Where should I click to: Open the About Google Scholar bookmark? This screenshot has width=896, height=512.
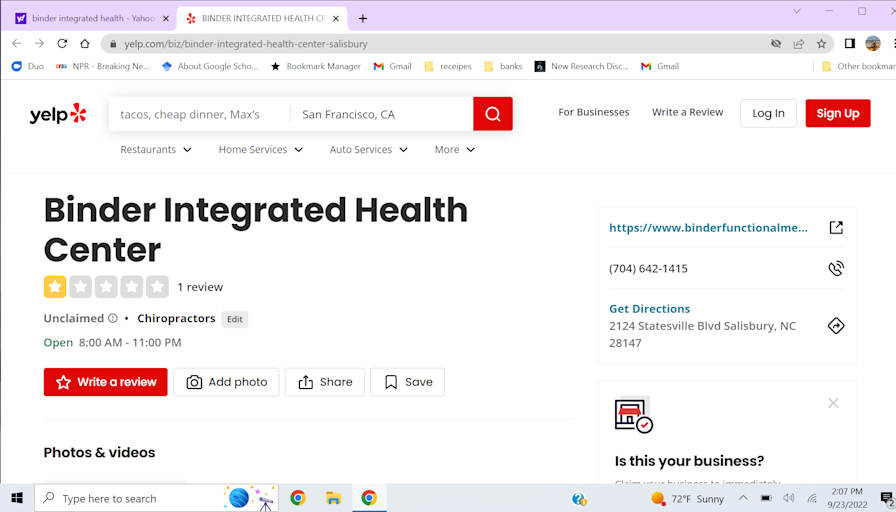tap(209, 66)
